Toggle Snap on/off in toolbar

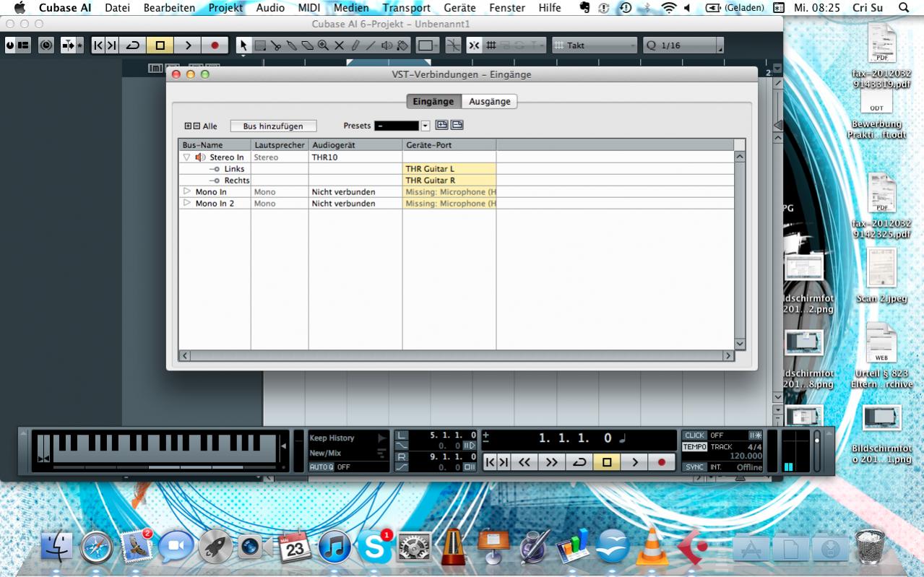pos(473,45)
